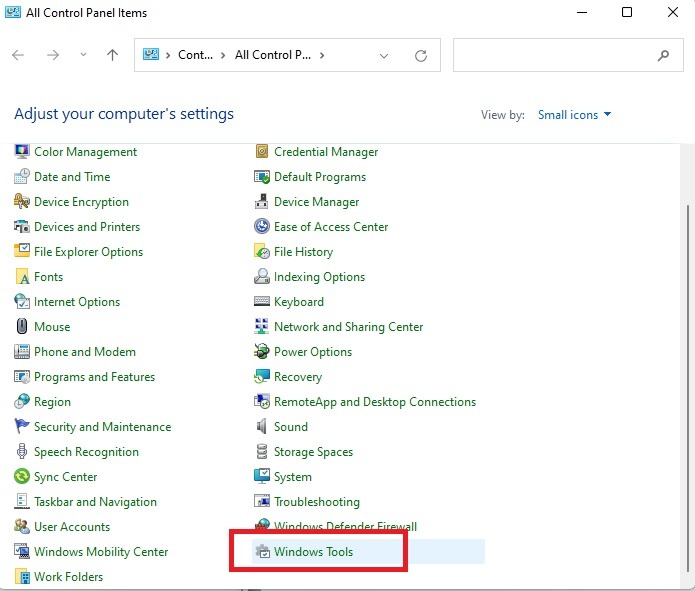Open the System monitor icon
The width and height of the screenshot is (695, 591).
click(x=262, y=477)
